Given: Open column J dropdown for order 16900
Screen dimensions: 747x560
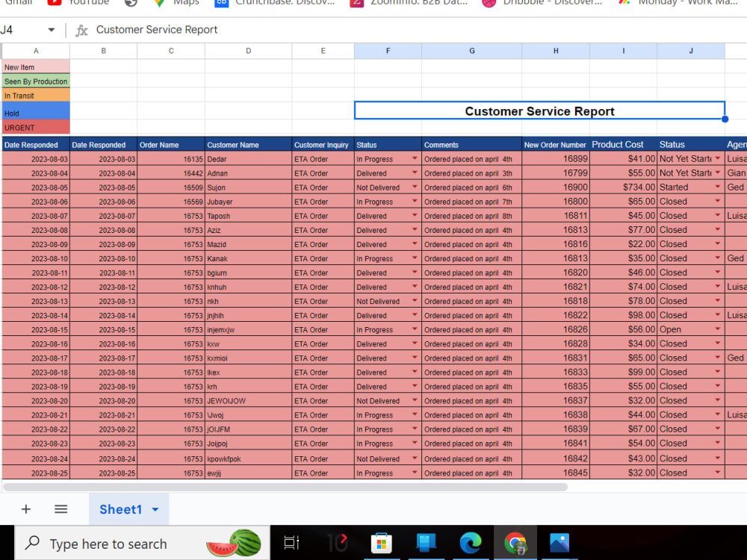Looking at the screenshot, I should tap(717, 187).
